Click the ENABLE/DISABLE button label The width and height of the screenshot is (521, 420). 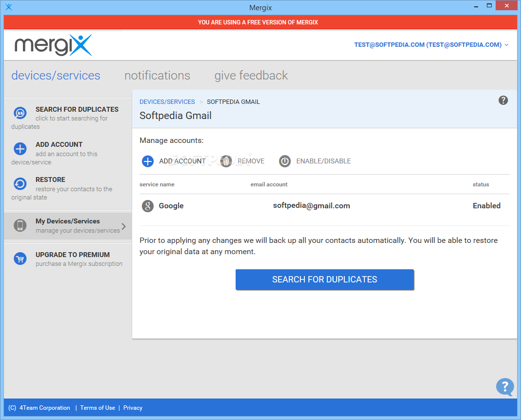(x=323, y=161)
